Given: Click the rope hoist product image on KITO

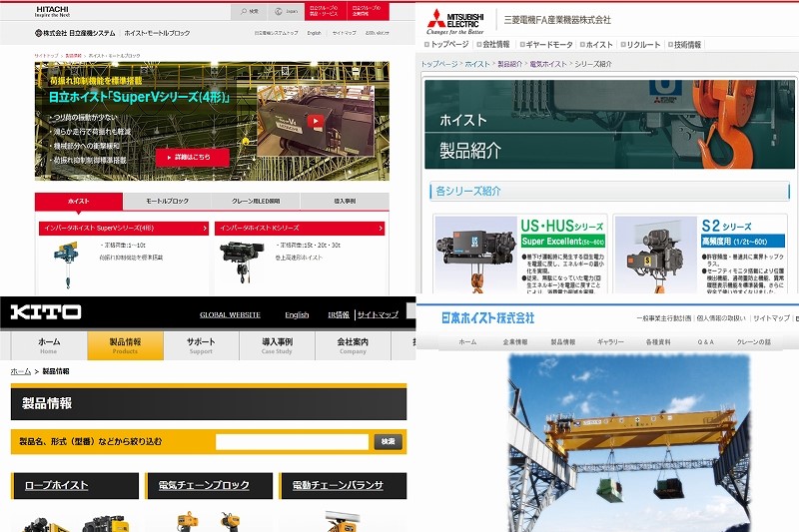Looking at the screenshot, I should pyautogui.click(x=76, y=523).
